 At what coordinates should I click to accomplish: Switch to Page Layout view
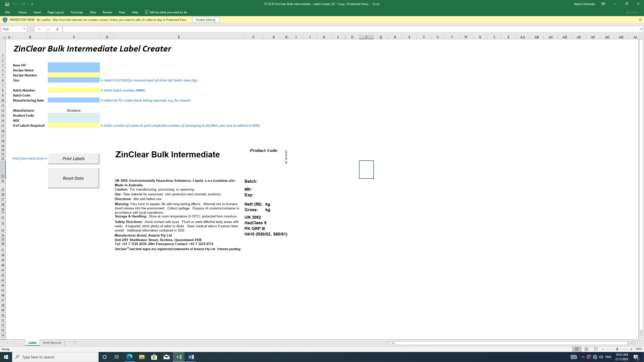(586, 349)
